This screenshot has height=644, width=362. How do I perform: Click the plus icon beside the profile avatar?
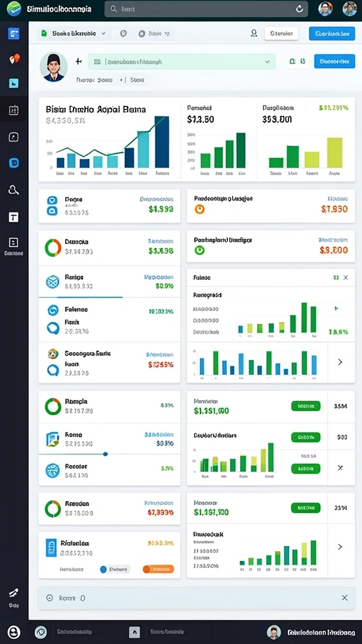pyautogui.click(x=79, y=61)
